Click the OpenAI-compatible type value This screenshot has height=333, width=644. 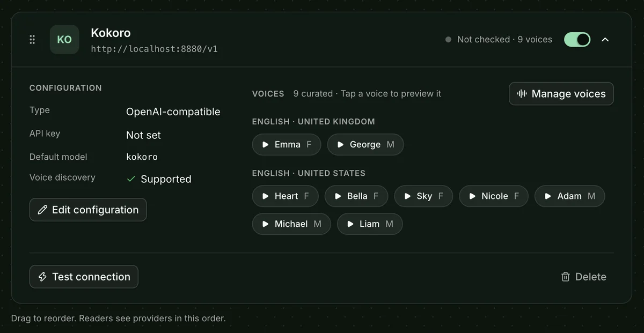tap(173, 112)
